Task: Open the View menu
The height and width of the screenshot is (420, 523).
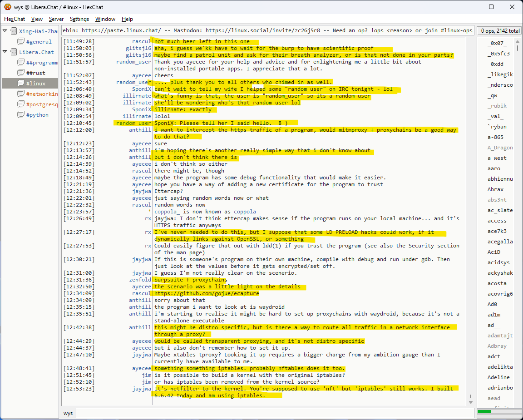Action: click(x=37, y=19)
